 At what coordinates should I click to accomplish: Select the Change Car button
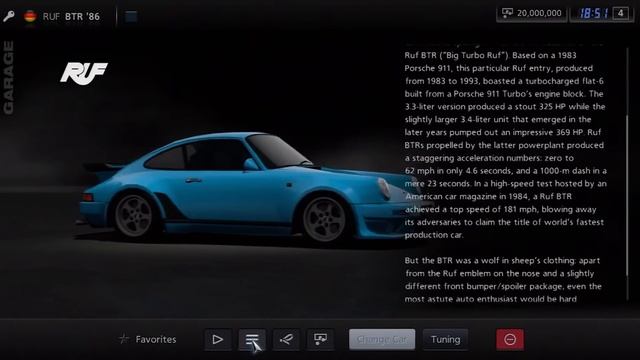(x=382, y=339)
